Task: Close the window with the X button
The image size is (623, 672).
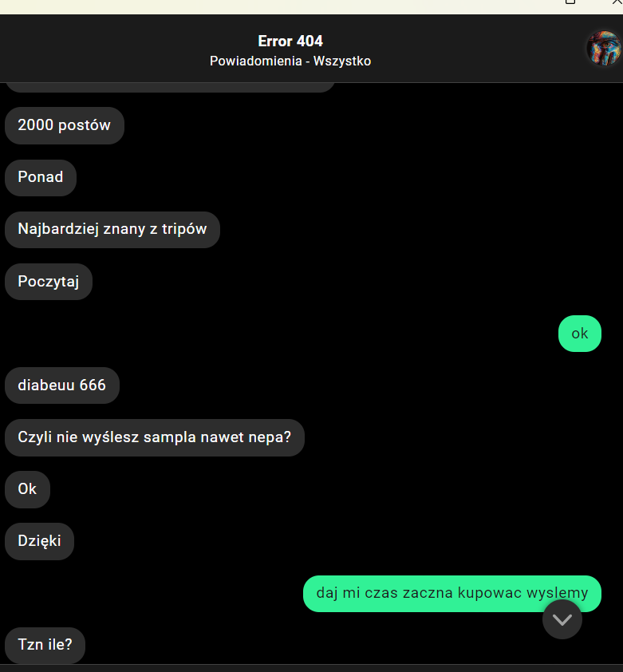Action: coord(617,2)
